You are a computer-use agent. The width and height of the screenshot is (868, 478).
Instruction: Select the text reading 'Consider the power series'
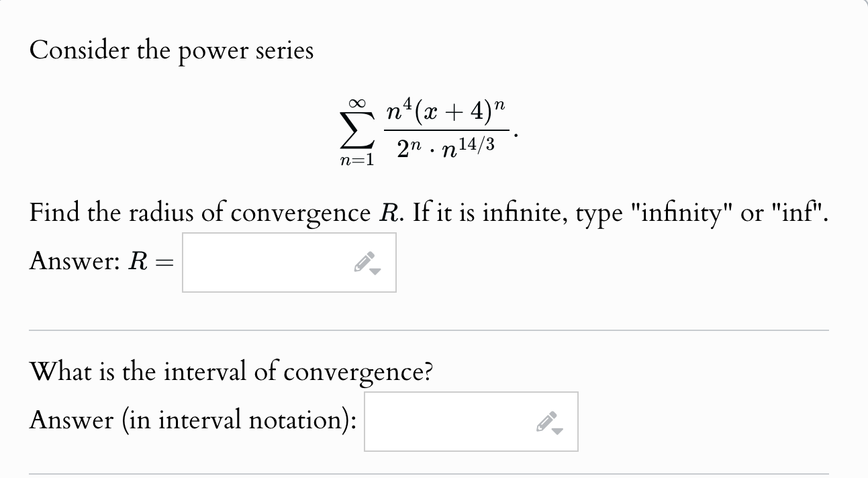[x=171, y=50]
